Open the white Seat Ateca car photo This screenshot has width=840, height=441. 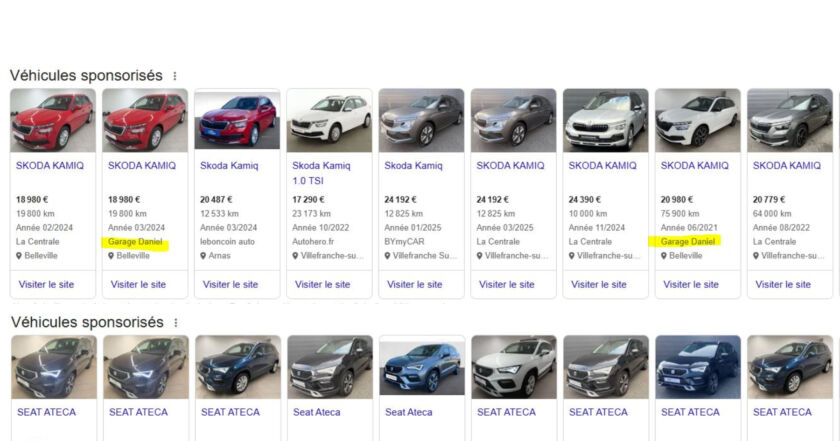(514, 367)
